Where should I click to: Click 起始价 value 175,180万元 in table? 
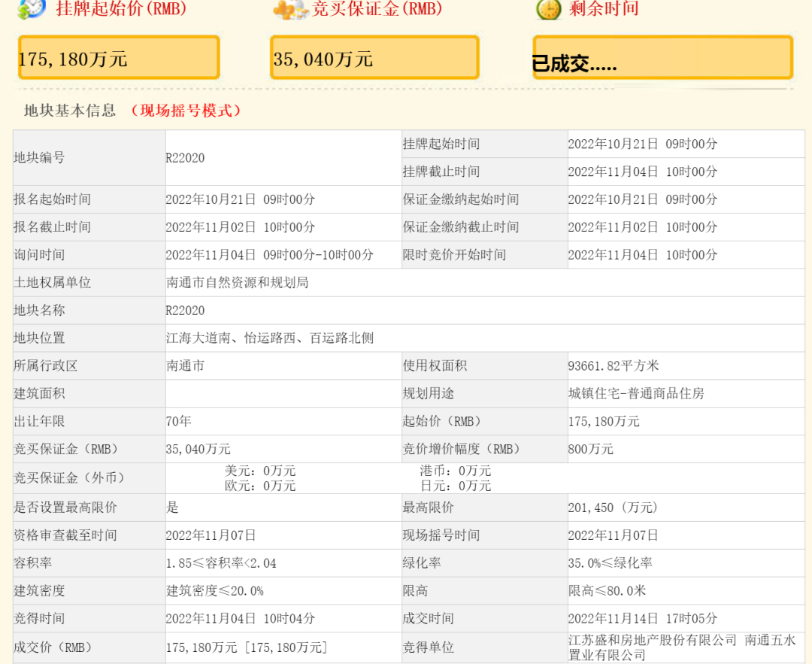[604, 421]
